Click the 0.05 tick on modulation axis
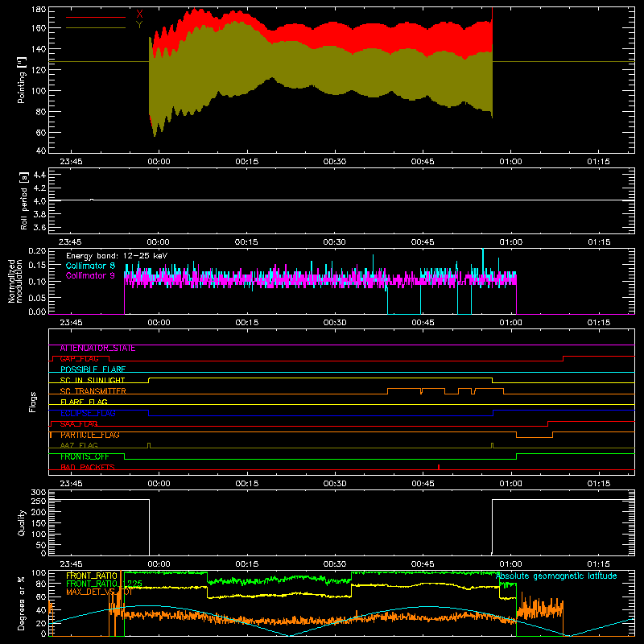The height and width of the screenshot is (644, 644). pyautogui.click(x=37, y=298)
